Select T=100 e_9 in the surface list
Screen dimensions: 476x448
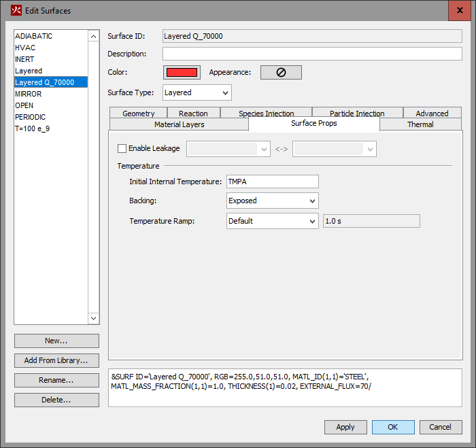pyautogui.click(x=51, y=128)
